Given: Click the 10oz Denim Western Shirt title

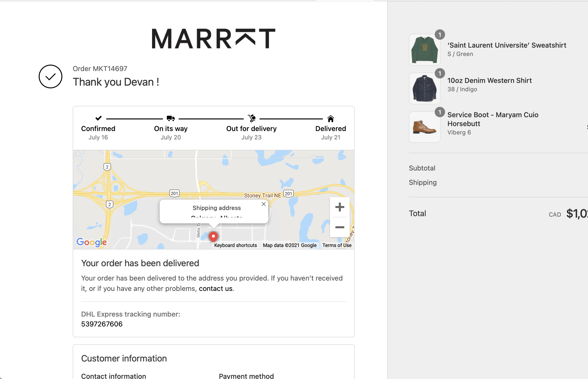Looking at the screenshot, I should coord(489,80).
